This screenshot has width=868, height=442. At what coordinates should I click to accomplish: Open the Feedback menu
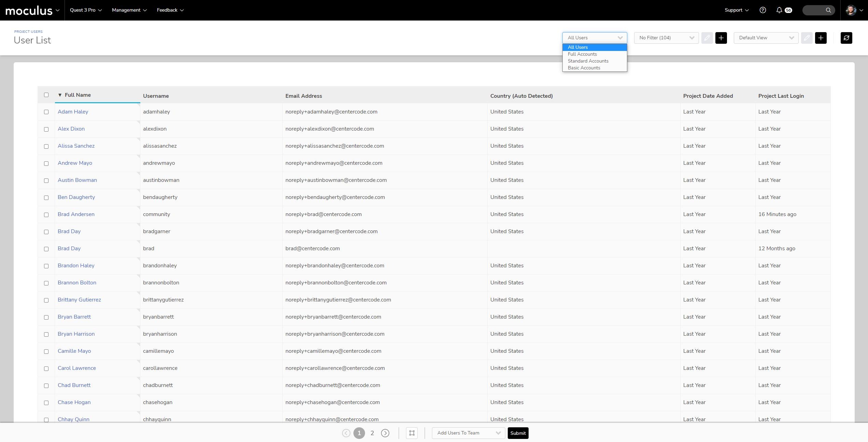click(170, 10)
